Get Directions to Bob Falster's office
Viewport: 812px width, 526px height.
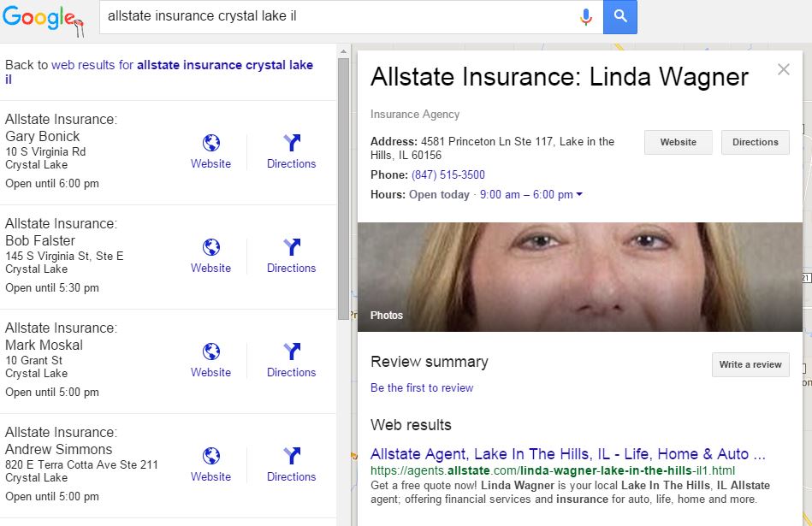(x=291, y=248)
